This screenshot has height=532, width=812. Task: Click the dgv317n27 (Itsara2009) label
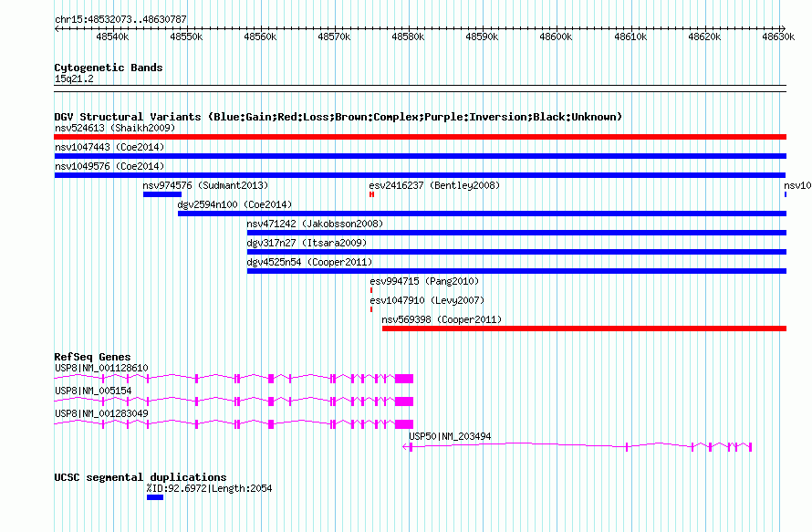click(x=307, y=243)
